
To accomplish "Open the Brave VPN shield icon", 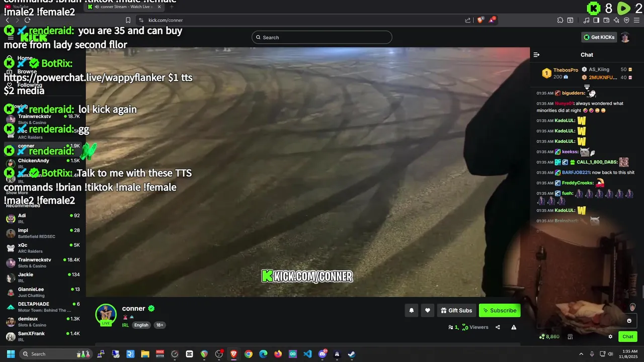I will (x=626, y=20).
